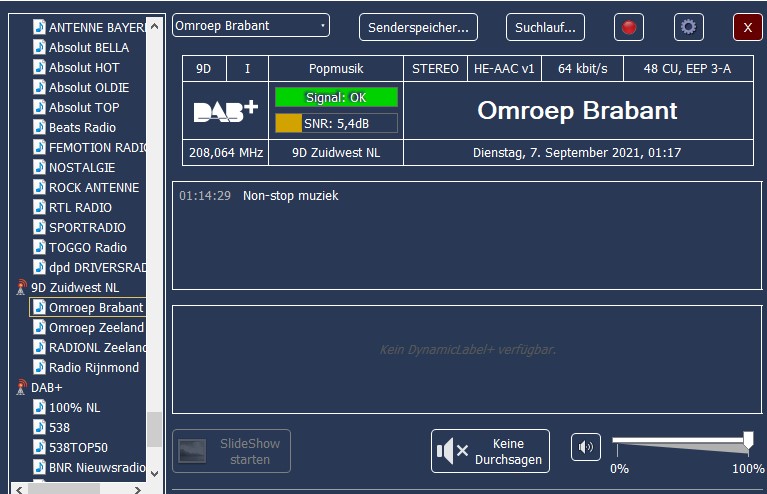This screenshot has height=494, width=767.
Task: Collapse the DAB+ ensemble tree node
Action: [46, 388]
